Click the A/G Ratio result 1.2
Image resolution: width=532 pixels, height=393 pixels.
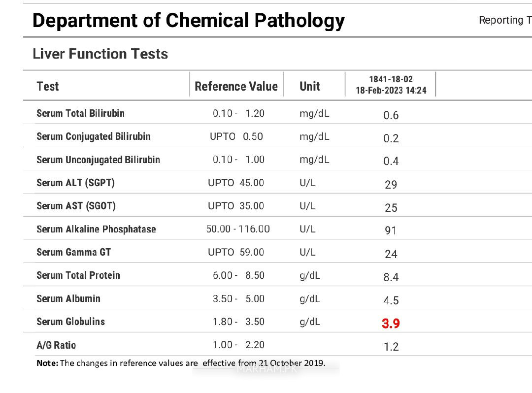tap(391, 347)
